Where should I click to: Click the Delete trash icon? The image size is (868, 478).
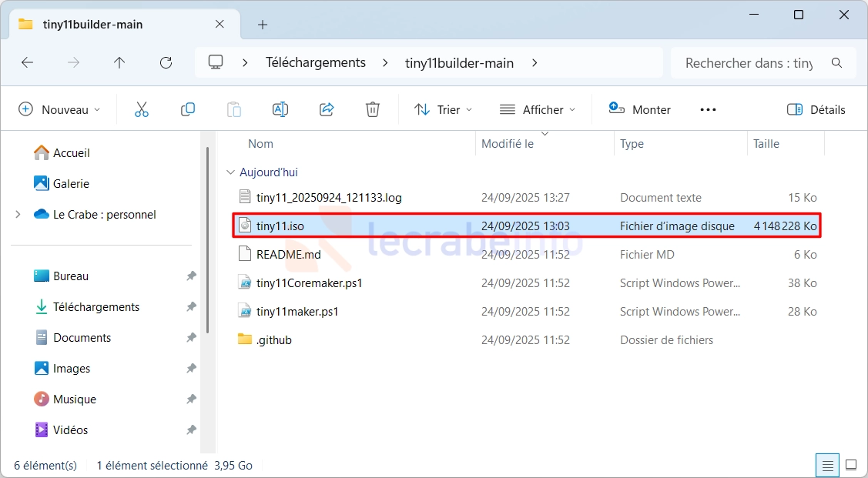[373, 109]
